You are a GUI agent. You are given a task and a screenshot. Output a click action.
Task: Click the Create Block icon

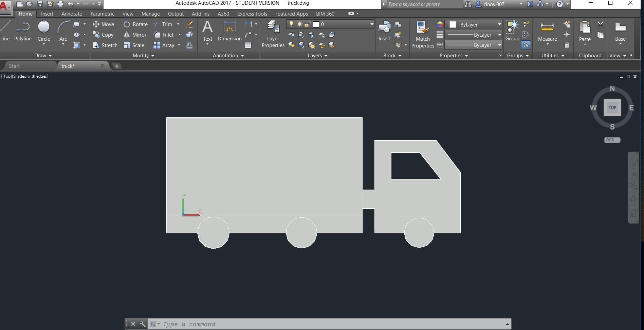[x=398, y=24]
